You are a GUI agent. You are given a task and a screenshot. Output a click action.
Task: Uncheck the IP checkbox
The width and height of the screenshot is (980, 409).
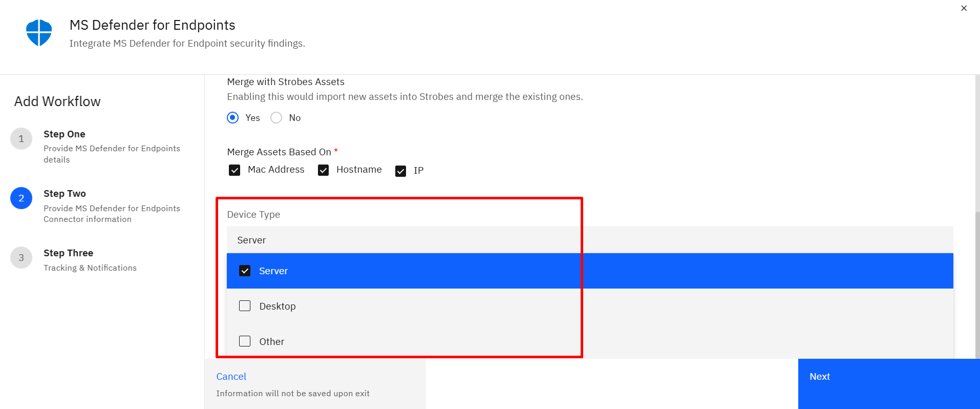point(400,171)
